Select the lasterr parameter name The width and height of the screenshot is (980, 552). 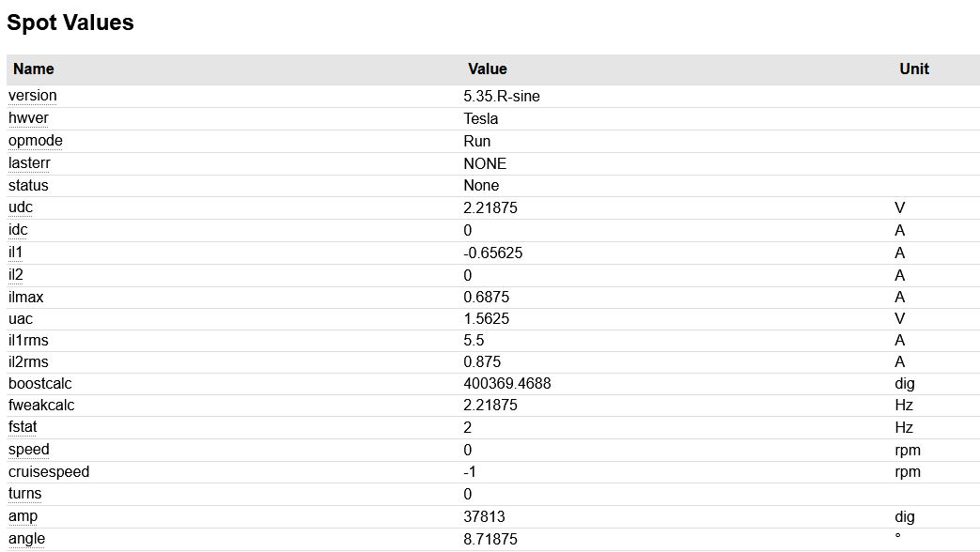click(x=30, y=163)
